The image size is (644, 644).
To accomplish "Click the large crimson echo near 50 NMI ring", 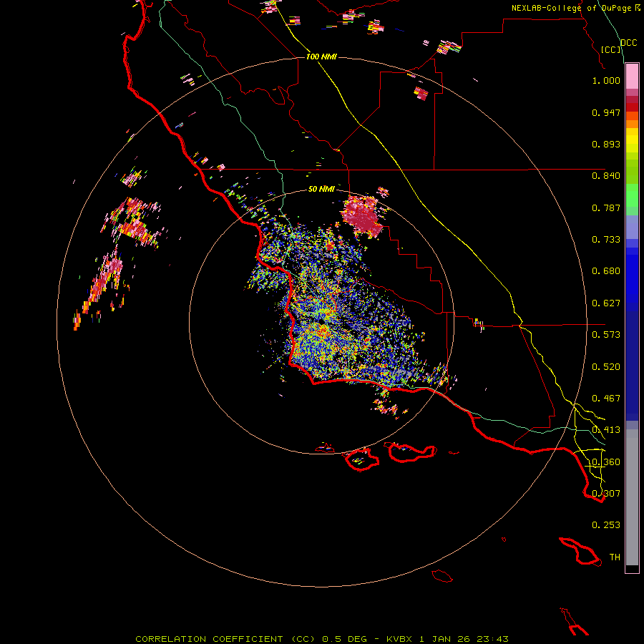I will click(x=362, y=216).
